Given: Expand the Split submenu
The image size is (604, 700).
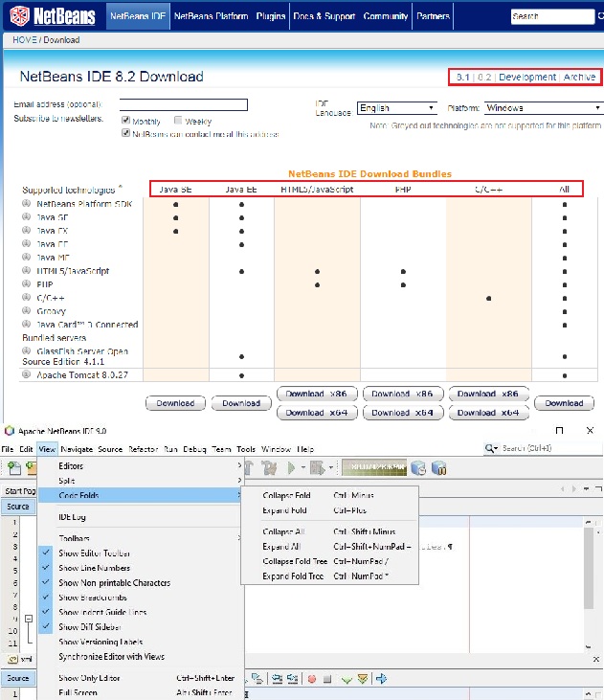Looking at the screenshot, I should tap(140, 481).
